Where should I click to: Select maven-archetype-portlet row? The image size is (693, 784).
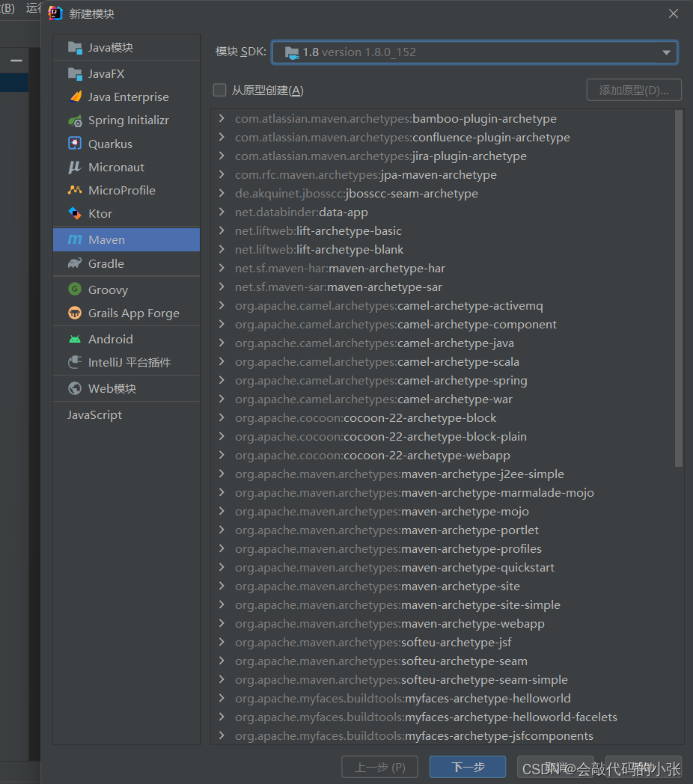coord(443,530)
